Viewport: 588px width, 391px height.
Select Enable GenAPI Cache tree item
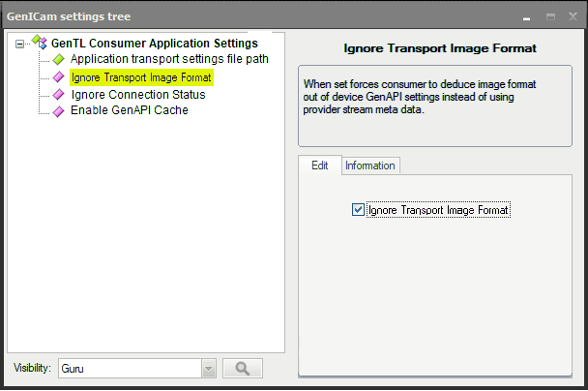[130, 110]
